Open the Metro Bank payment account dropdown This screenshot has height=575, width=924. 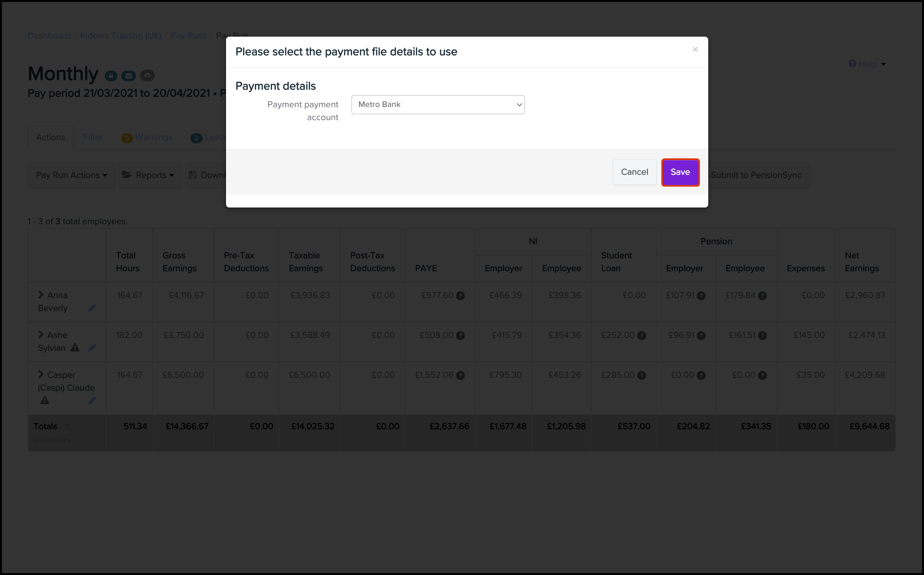(x=438, y=105)
